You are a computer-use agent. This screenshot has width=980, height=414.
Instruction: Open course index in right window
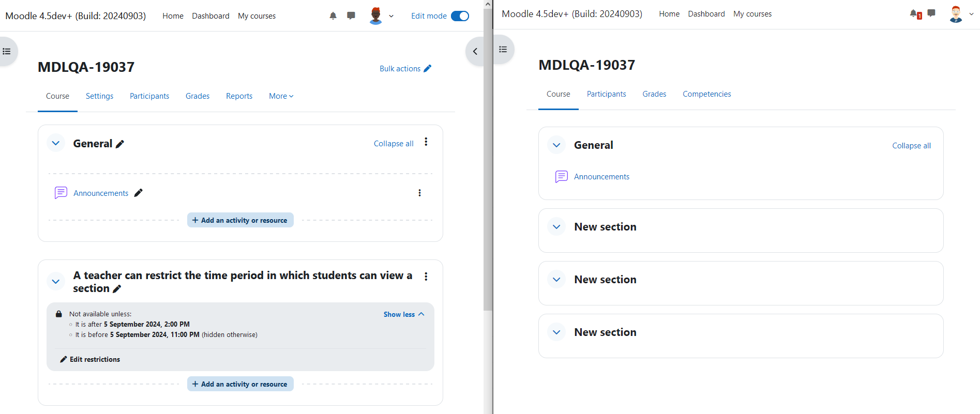(503, 49)
